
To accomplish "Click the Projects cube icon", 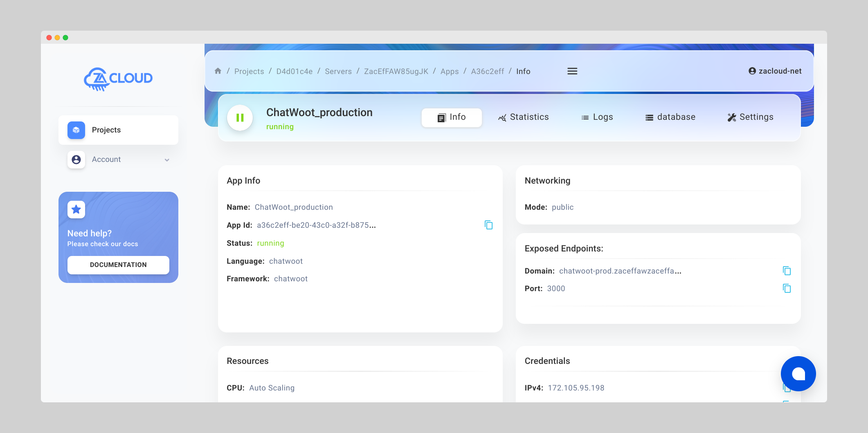I will click(x=76, y=130).
